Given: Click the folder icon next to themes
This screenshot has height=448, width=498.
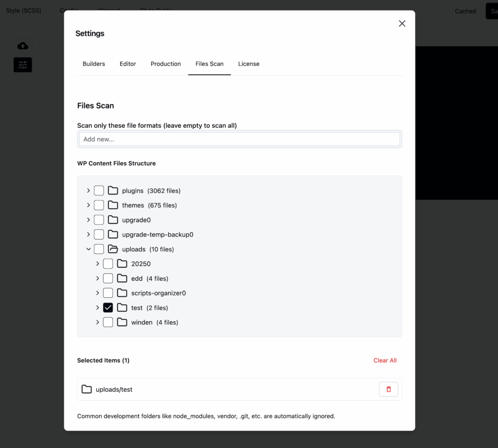Looking at the screenshot, I should click(112, 205).
